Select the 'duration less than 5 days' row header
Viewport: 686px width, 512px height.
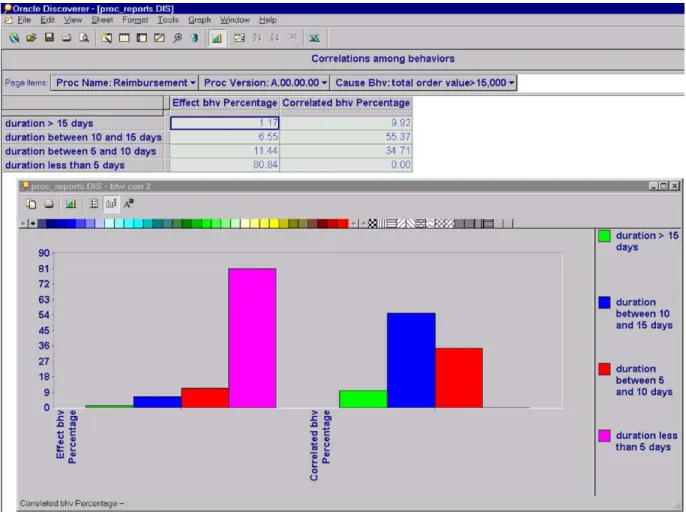pos(83,165)
